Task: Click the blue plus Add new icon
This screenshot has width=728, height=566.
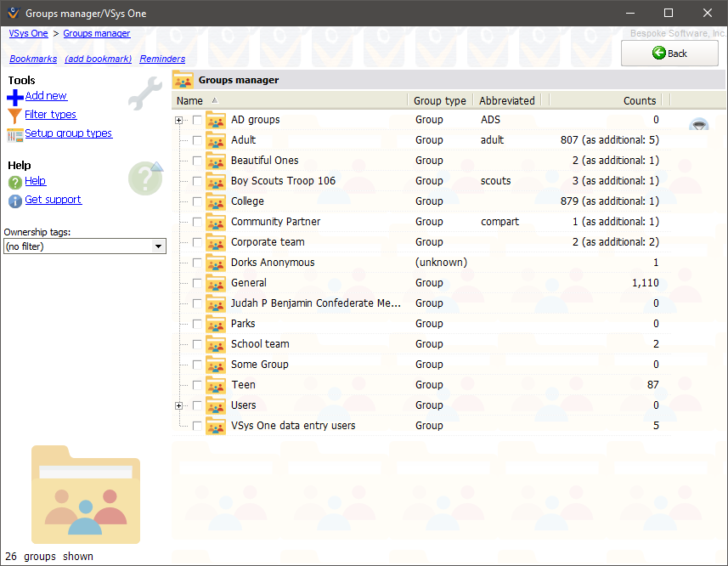Action: [x=14, y=97]
